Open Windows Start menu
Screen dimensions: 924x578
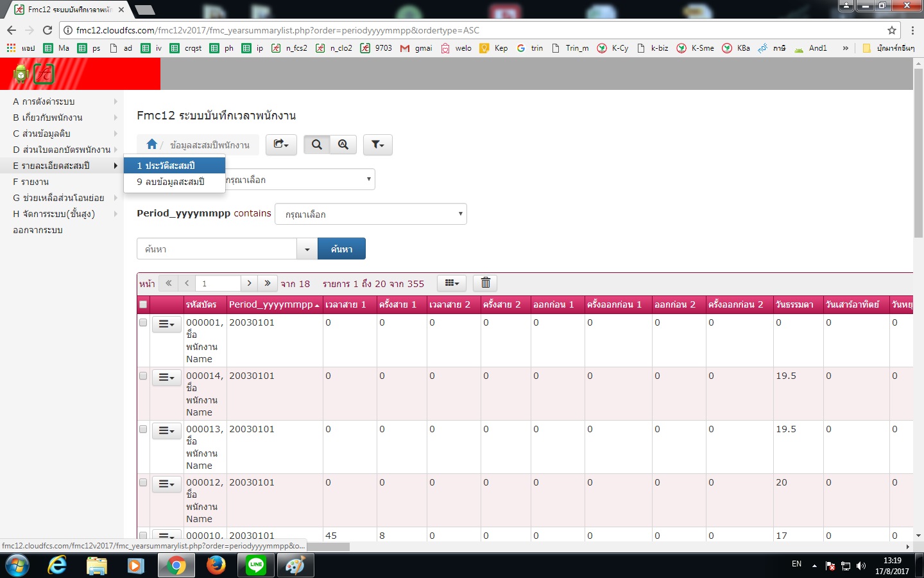[17, 565]
